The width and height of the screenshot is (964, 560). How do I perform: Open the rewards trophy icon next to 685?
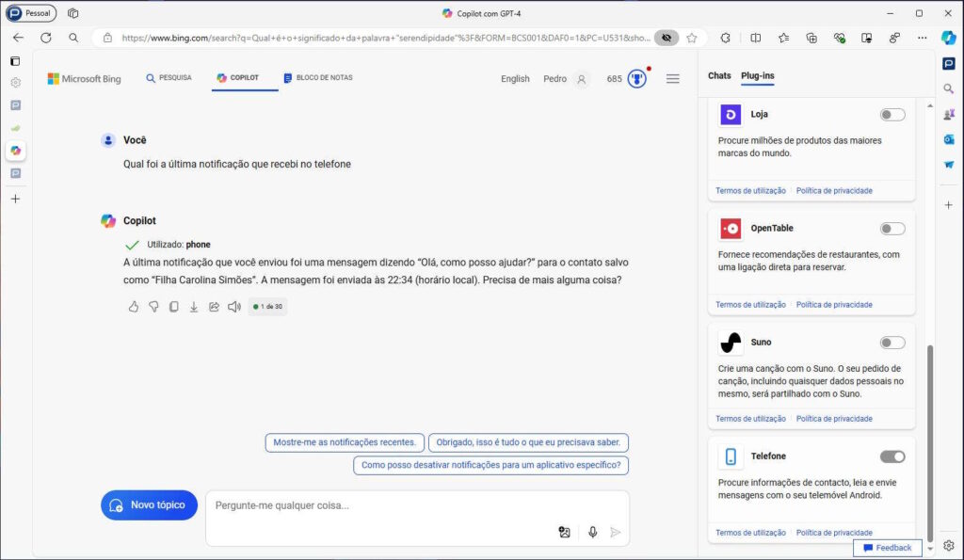[637, 79]
